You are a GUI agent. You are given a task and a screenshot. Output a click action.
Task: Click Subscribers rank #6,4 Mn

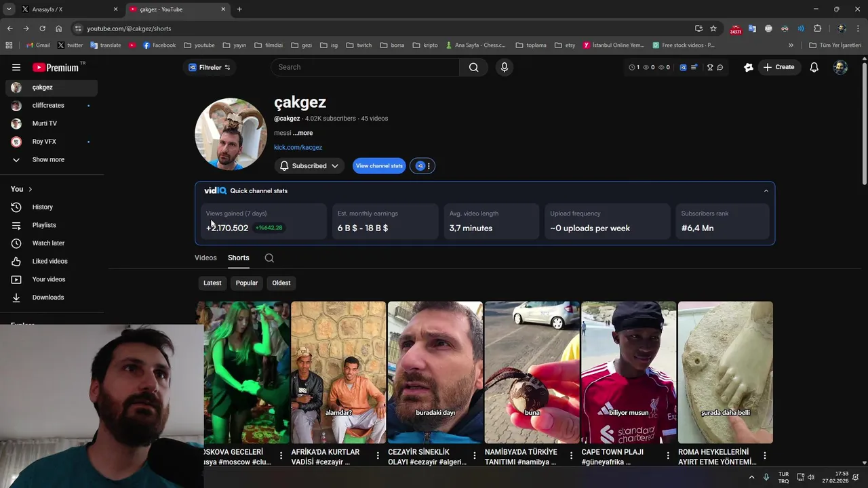pyautogui.click(x=697, y=228)
